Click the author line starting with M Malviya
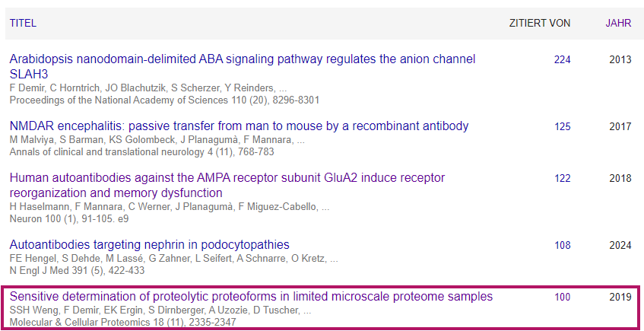This screenshot has height=331, width=644. 157,140
